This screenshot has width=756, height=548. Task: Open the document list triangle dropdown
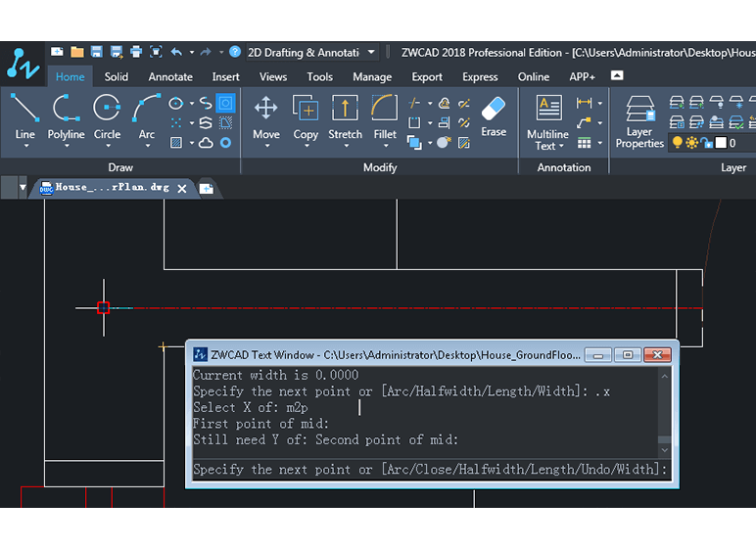tap(23, 188)
